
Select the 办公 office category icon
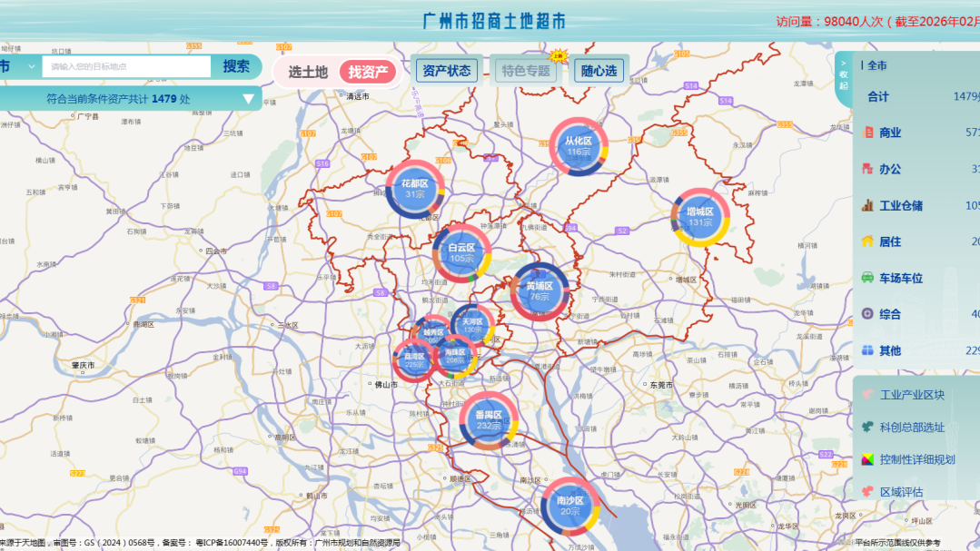pos(867,169)
